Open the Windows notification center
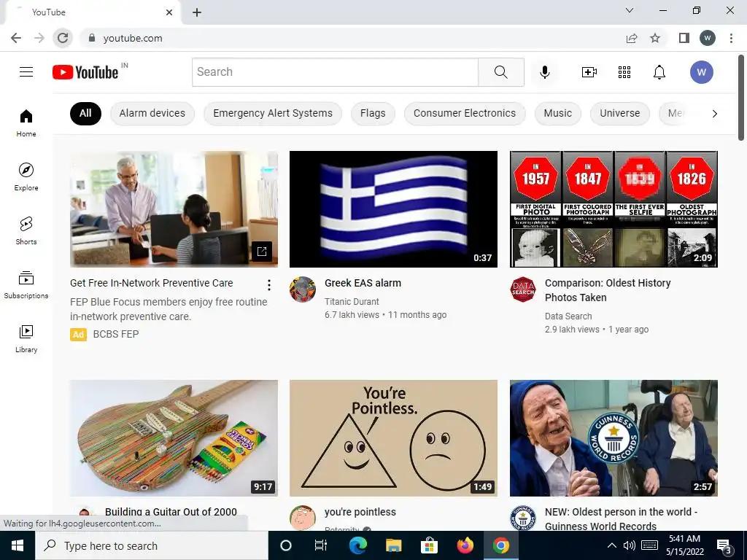Image resolution: width=747 pixels, height=560 pixels. pos(724,545)
